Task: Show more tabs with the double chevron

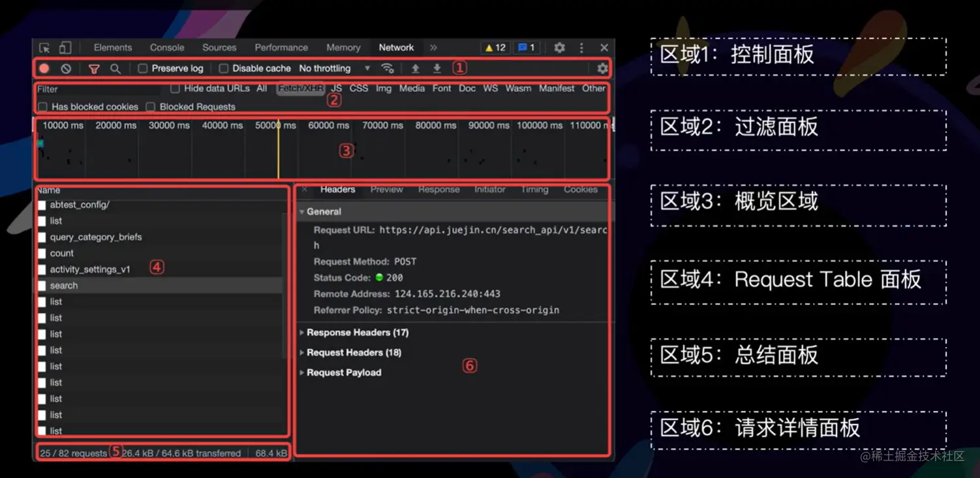Action: coord(433,48)
